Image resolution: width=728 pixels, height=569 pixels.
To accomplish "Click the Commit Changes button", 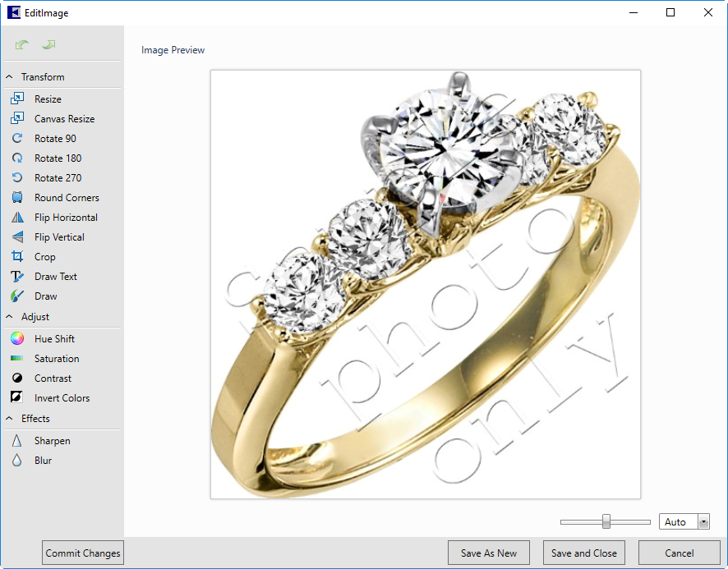I will click(83, 553).
